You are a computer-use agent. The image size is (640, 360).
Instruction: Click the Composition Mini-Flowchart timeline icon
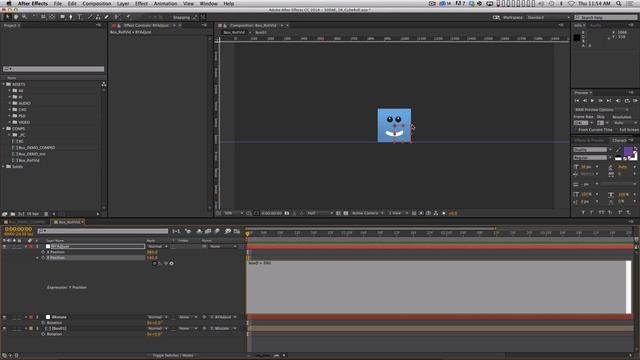pyautogui.click(x=176, y=231)
